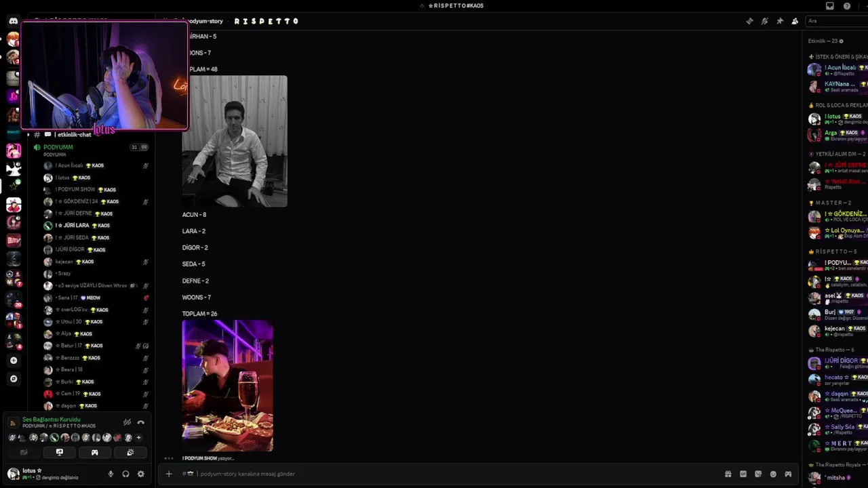
Task: Toggle camera button in voice panel
Action: (x=24, y=452)
